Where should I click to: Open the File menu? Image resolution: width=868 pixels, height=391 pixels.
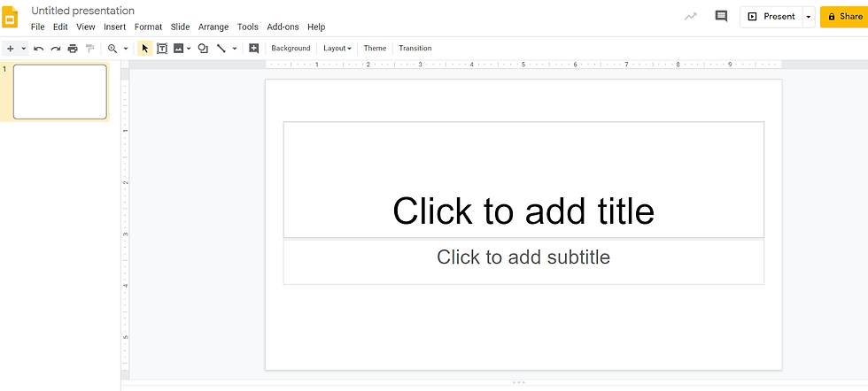click(37, 27)
